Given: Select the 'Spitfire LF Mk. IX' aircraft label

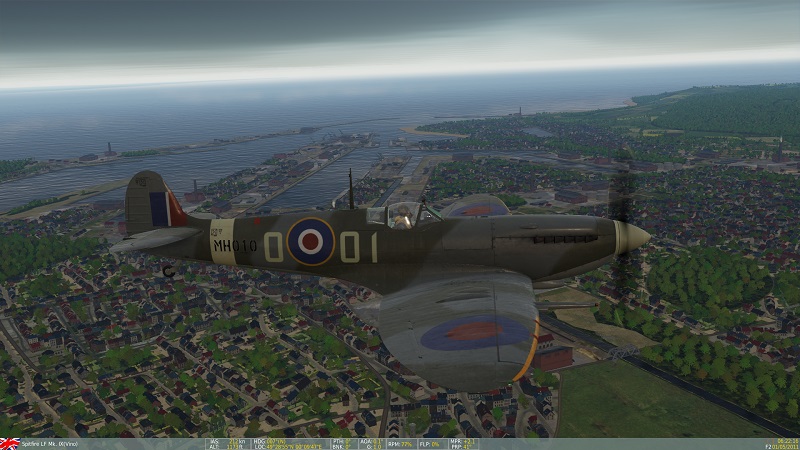Looking at the screenshot, I should click(49, 444).
